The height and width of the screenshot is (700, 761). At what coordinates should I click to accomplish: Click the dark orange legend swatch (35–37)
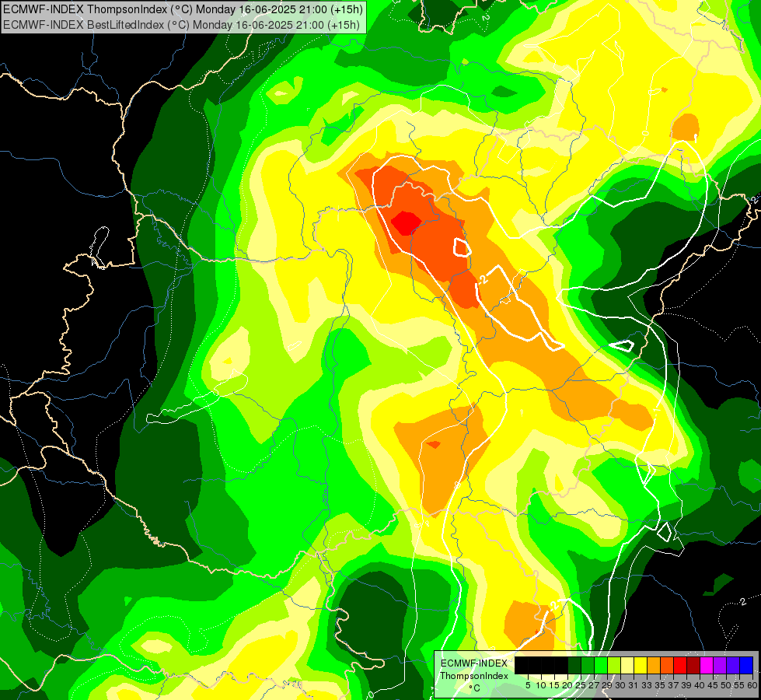(667, 665)
